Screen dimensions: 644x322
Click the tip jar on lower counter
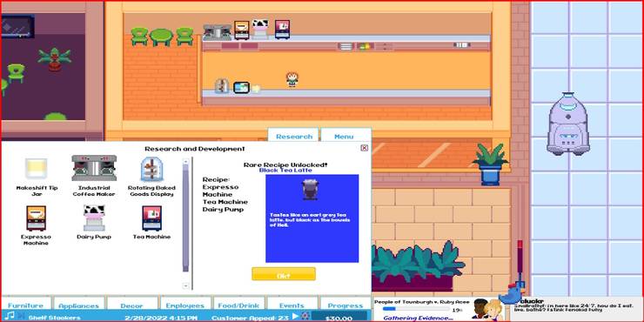(x=256, y=88)
